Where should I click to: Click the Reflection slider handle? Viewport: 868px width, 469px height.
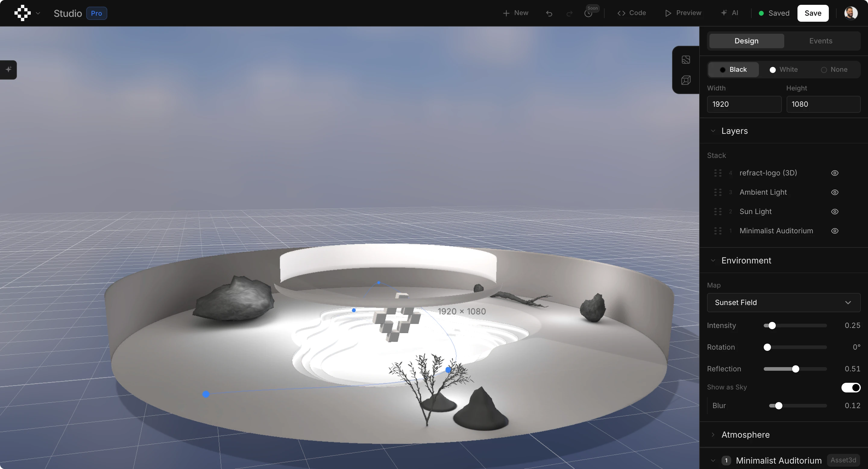(795, 369)
